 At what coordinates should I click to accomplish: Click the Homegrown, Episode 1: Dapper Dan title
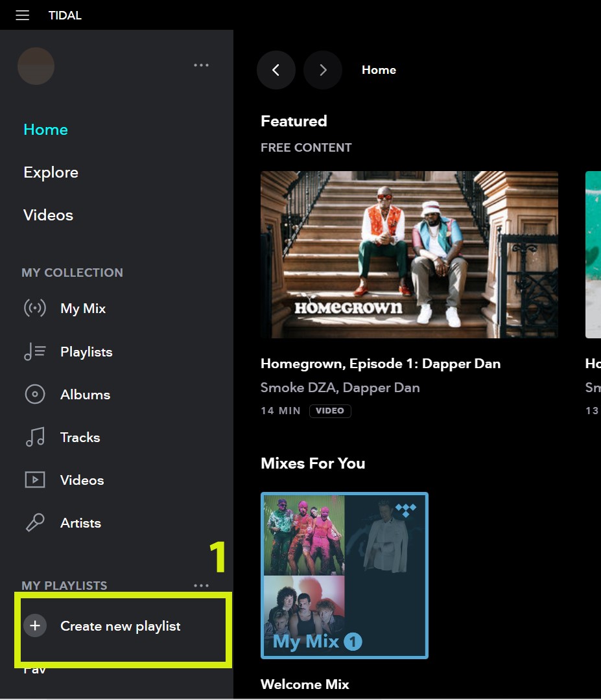point(381,364)
